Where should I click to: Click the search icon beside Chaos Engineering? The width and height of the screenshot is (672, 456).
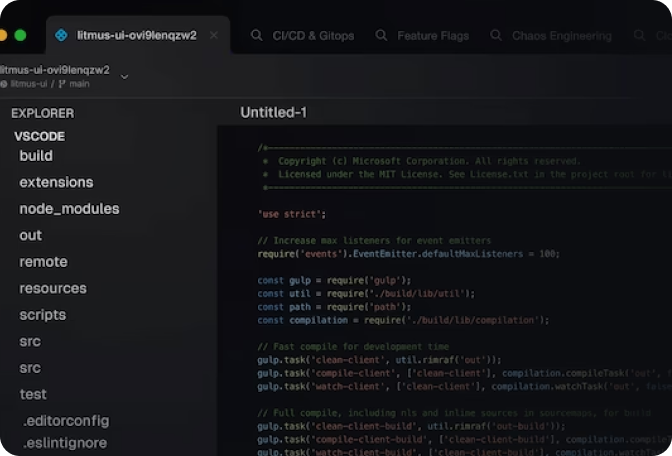[x=495, y=36]
